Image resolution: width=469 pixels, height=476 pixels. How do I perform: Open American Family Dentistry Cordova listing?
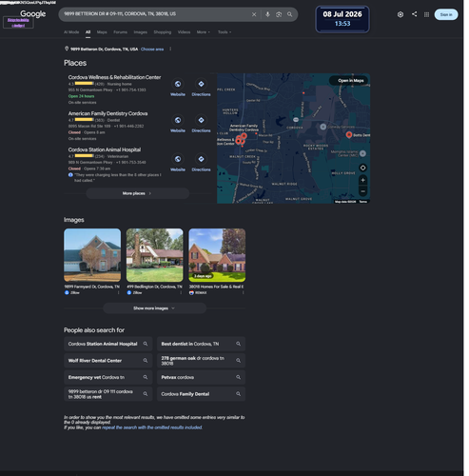coord(108,114)
